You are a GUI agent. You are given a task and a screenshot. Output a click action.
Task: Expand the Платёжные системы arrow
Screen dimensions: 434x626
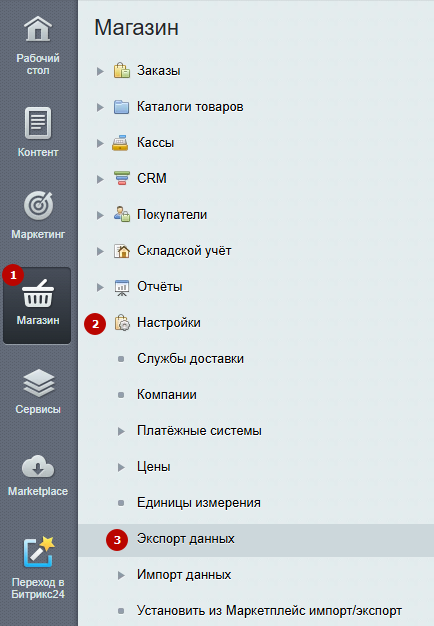pos(121,431)
